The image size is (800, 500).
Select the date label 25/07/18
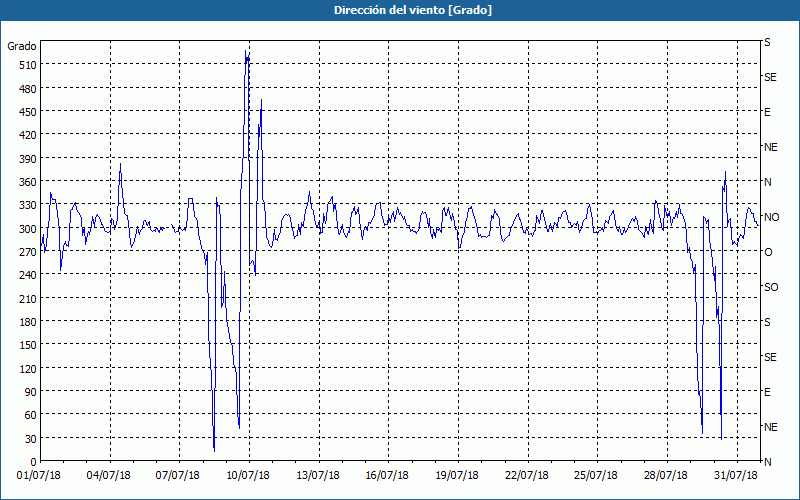coord(596,476)
